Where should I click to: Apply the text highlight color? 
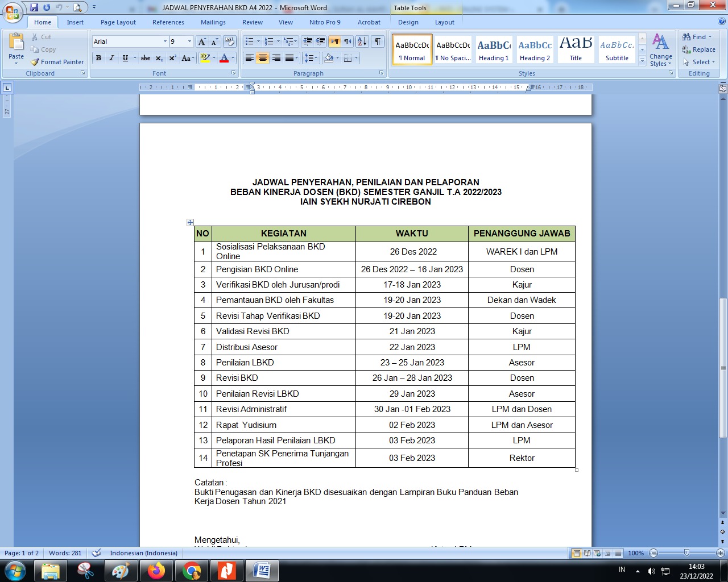point(205,58)
